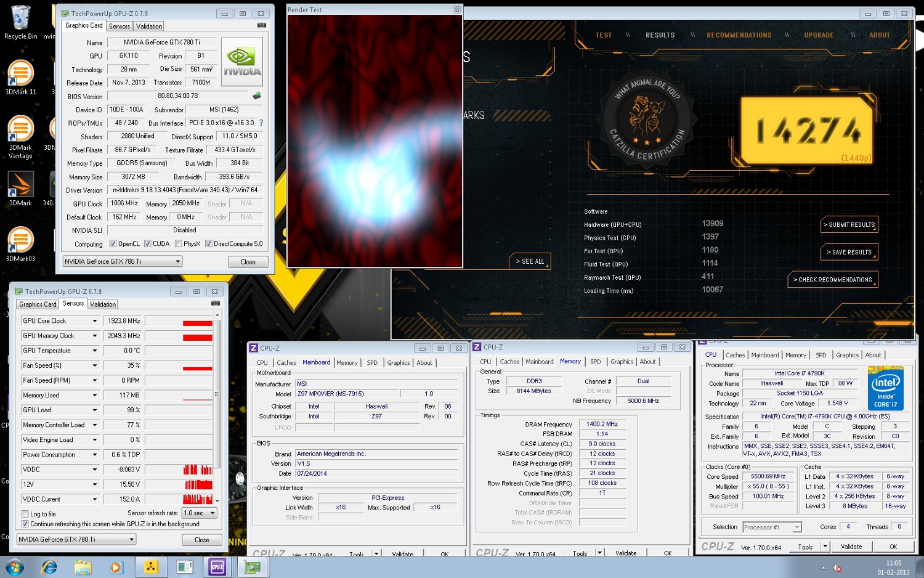The width and height of the screenshot is (924, 578).
Task: Click the 14274 score panel in Catzilla
Action: [x=807, y=130]
